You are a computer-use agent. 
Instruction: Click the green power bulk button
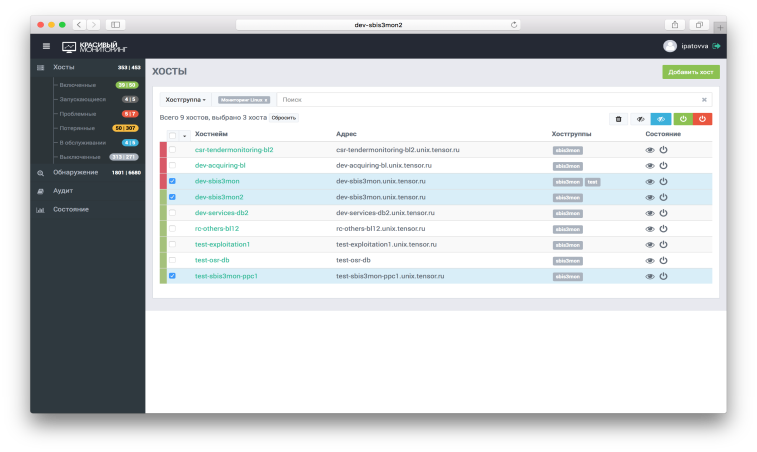(683, 119)
